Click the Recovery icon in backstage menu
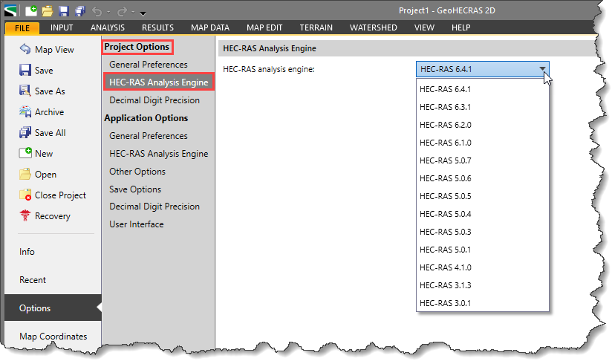The image size is (612, 364). coord(25,215)
